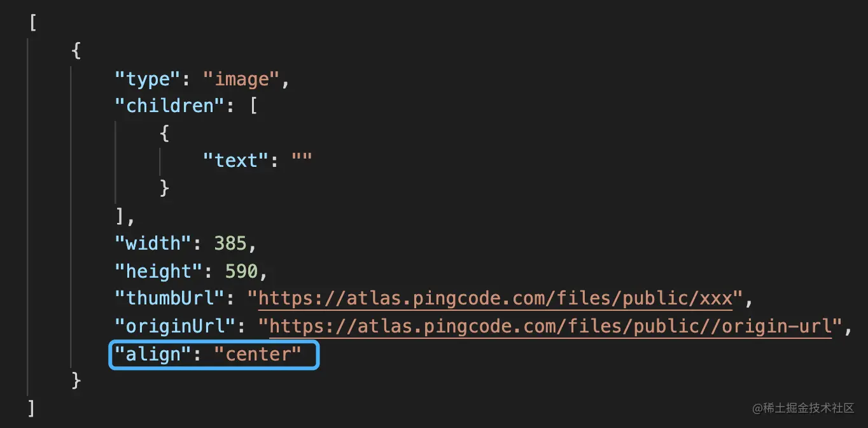Image resolution: width=868 pixels, height=428 pixels.
Task: Click the "height" key
Action: coord(159,271)
